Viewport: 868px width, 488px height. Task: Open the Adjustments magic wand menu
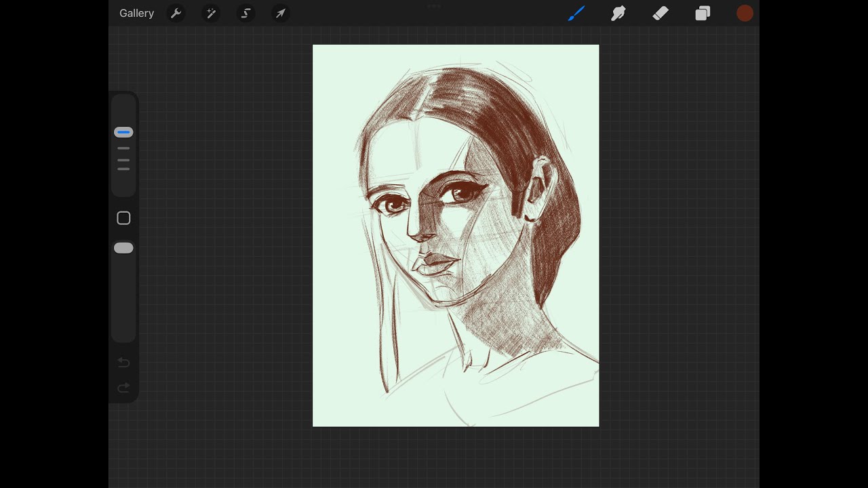211,14
